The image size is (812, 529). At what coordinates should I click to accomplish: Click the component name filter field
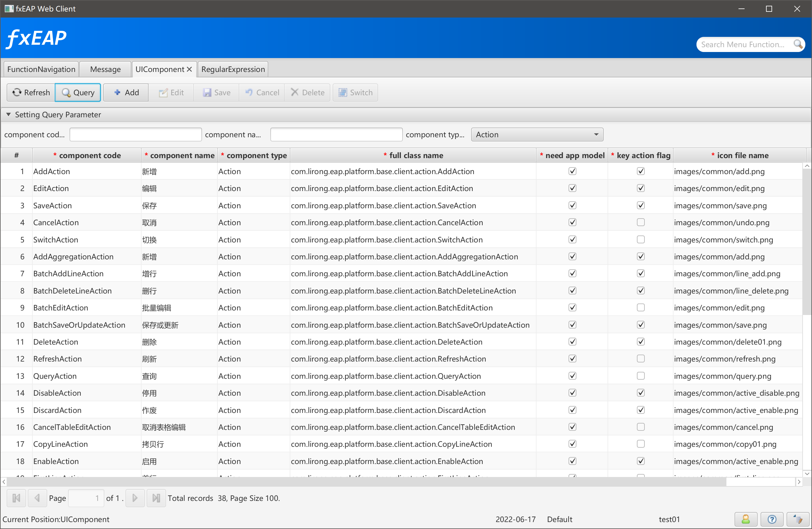pyautogui.click(x=336, y=135)
